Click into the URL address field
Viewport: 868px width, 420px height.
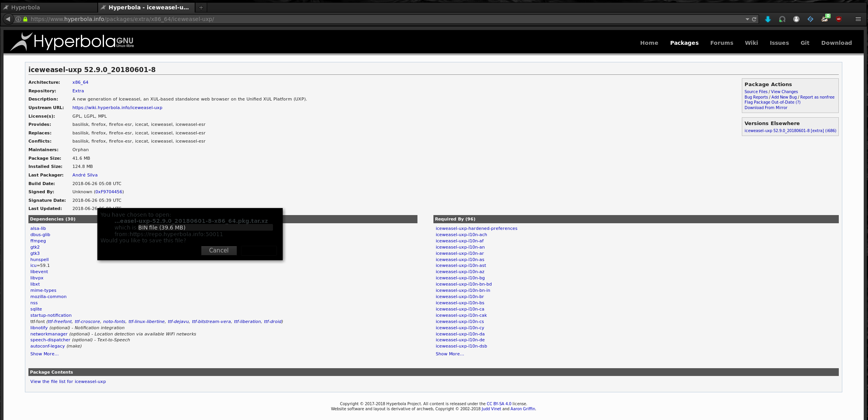click(350, 19)
